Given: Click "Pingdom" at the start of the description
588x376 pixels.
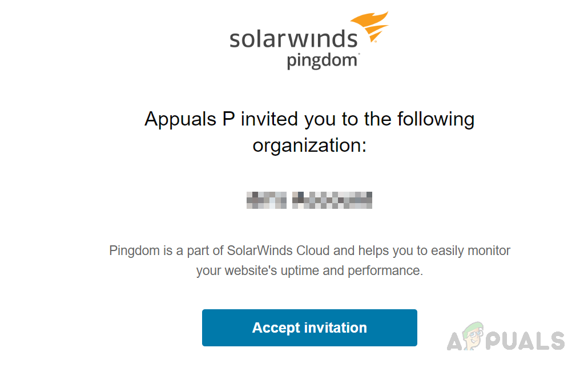Looking at the screenshot, I should pos(135,250).
